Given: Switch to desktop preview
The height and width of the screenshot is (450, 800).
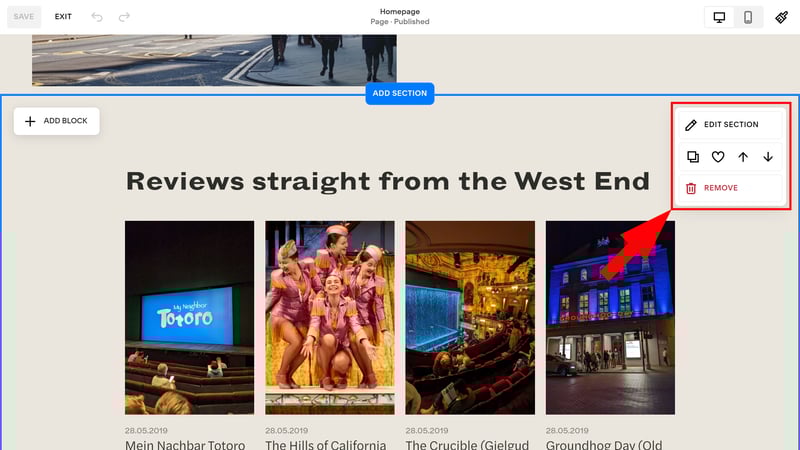Looking at the screenshot, I should (x=719, y=17).
